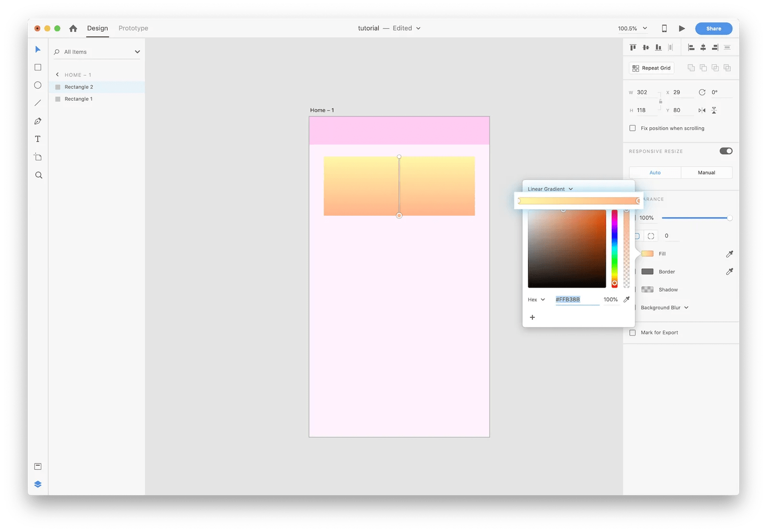The image size is (767, 532).
Task: Click the gradient stop bar
Action: [x=579, y=201]
